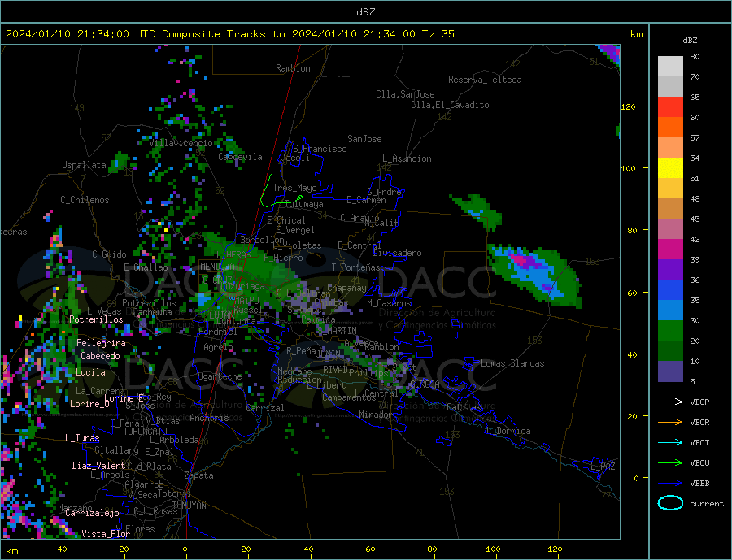Click the 'VBCP' legend label
The height and width of the screenshot is (560, 732).
pos(699,402)
